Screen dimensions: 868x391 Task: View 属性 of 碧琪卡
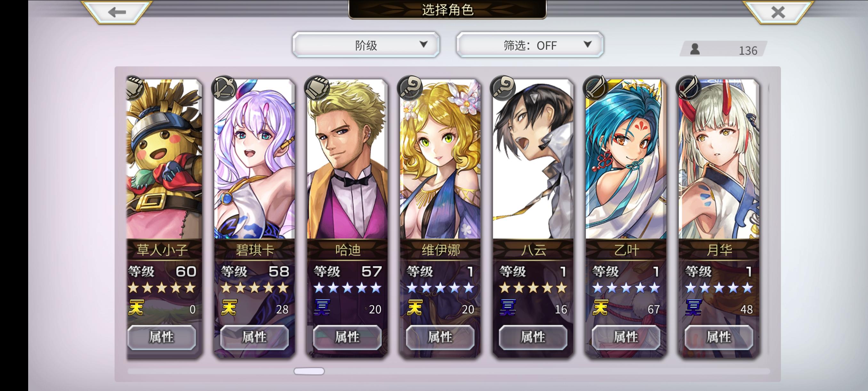click(254, 337)
